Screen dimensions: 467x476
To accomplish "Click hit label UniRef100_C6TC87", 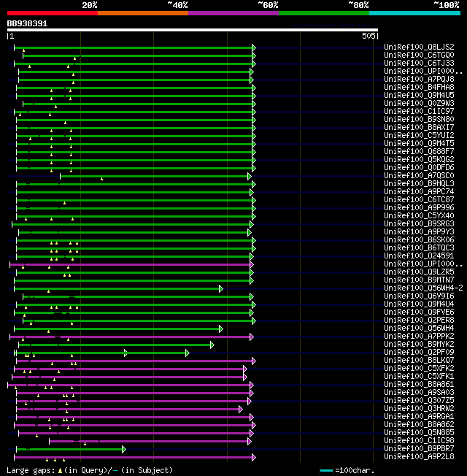I will pyautogui.click(x=419, y=199).
